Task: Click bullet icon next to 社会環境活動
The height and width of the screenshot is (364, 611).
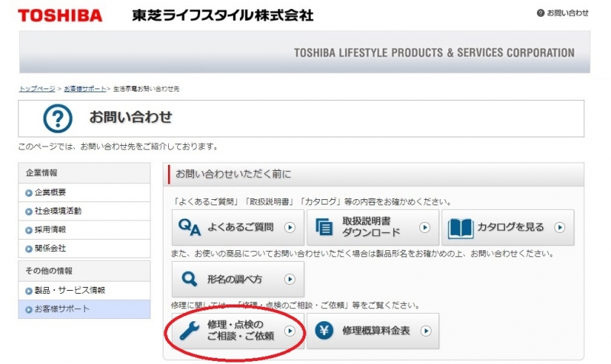Action: click(28, 212)
